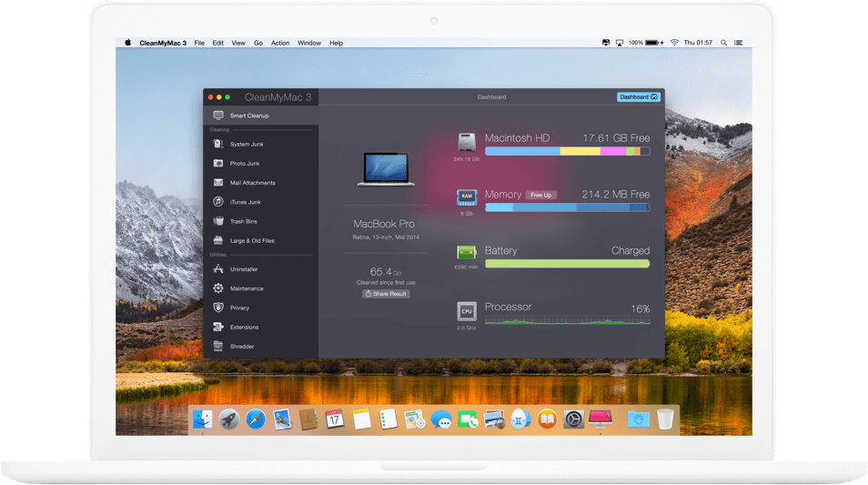Open the CleanMyMac 3 app menu
The width and height of the screenshot is (868, 485).
(x=164, y=43)
